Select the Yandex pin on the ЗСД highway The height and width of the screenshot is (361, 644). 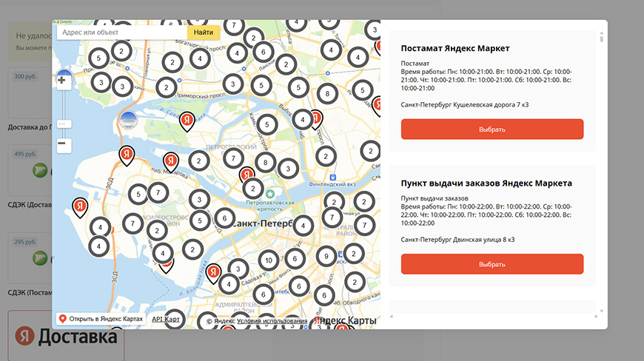click(x=127, y=156)
